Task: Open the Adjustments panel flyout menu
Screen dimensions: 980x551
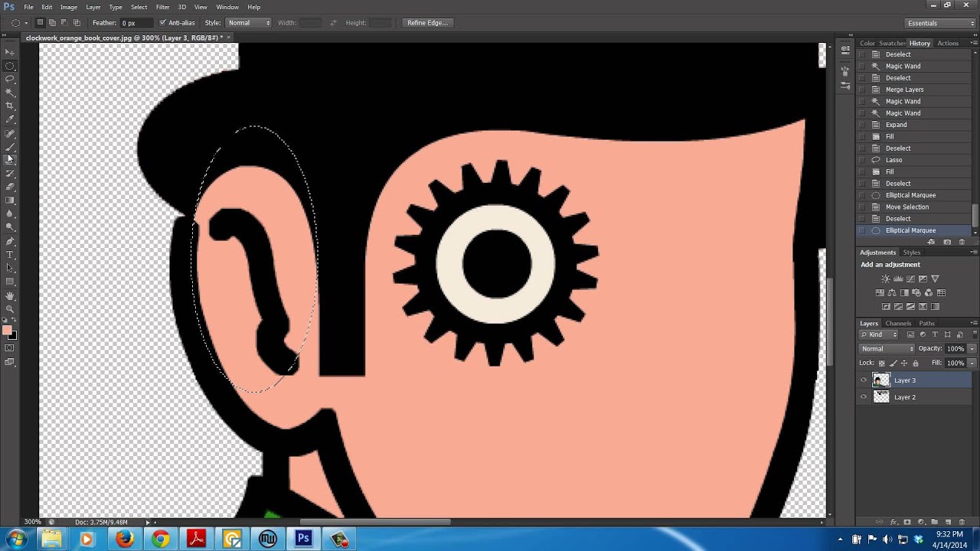Action: tap(974, 253)
